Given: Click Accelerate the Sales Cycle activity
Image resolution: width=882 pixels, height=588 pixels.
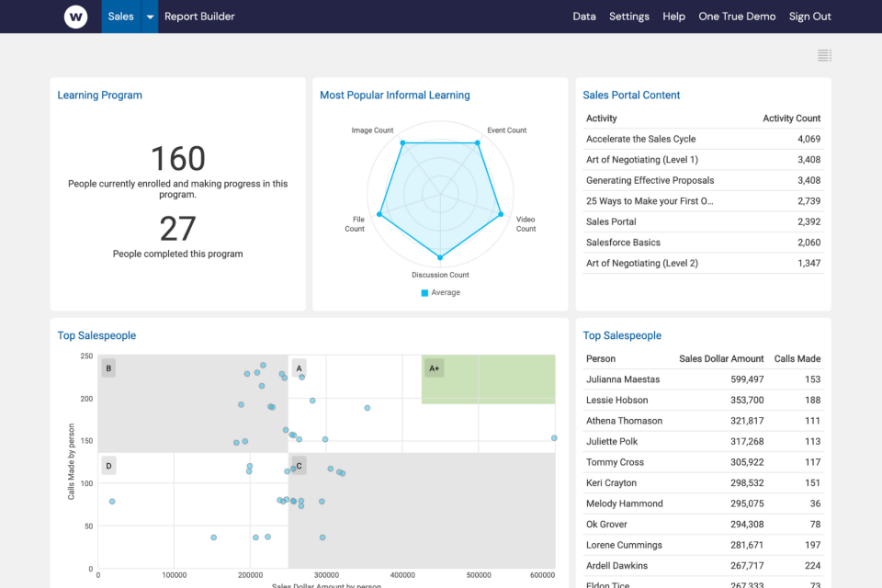Looking at the screenshot, I should point(641,140).
